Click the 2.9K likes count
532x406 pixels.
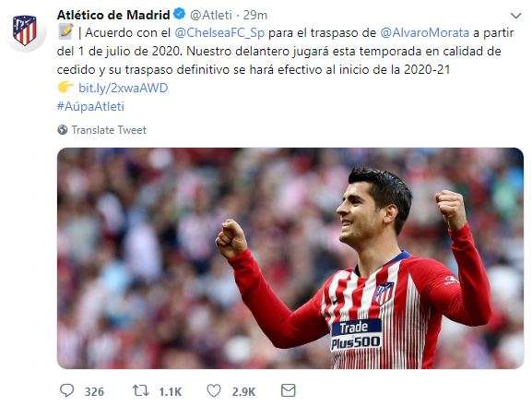243,392
